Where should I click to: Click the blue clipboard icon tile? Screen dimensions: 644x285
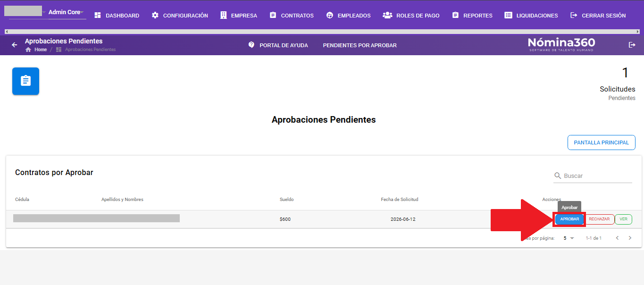click(25, 81)
